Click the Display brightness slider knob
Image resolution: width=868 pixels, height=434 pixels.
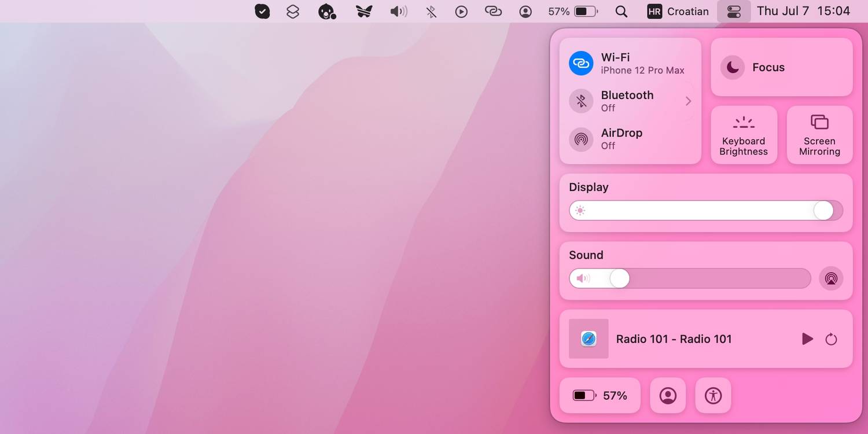pos(823,211)
